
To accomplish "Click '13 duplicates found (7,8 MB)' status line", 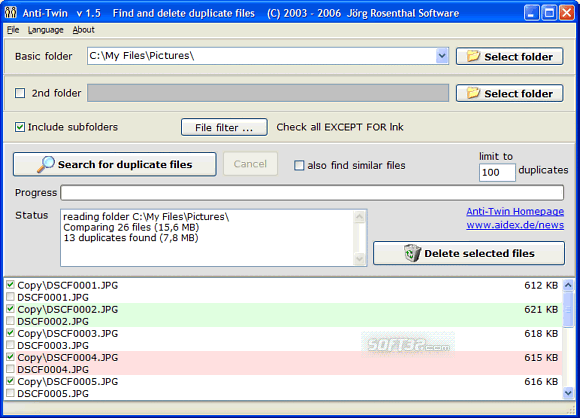I will click(x=131, y=238).
